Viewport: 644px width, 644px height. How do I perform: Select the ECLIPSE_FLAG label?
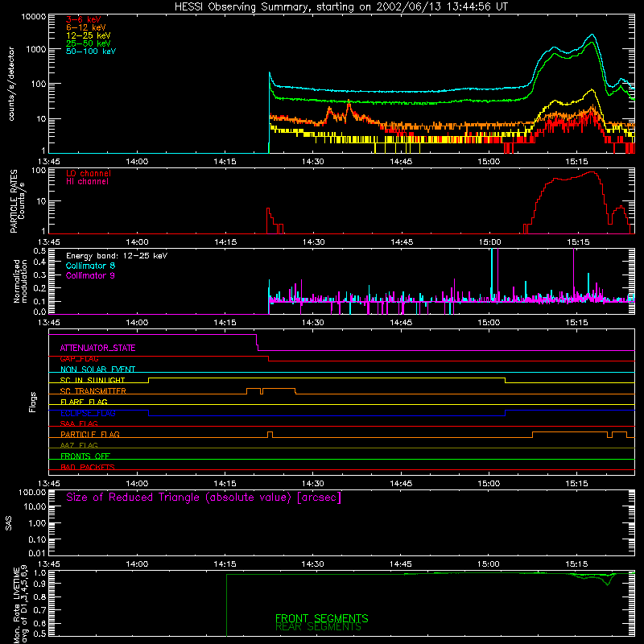[88, 413]
